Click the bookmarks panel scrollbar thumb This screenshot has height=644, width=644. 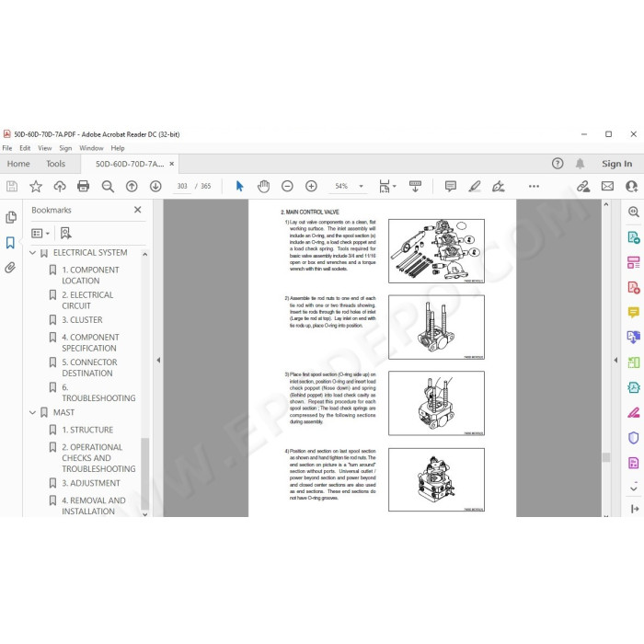click(x=144, y=474)
